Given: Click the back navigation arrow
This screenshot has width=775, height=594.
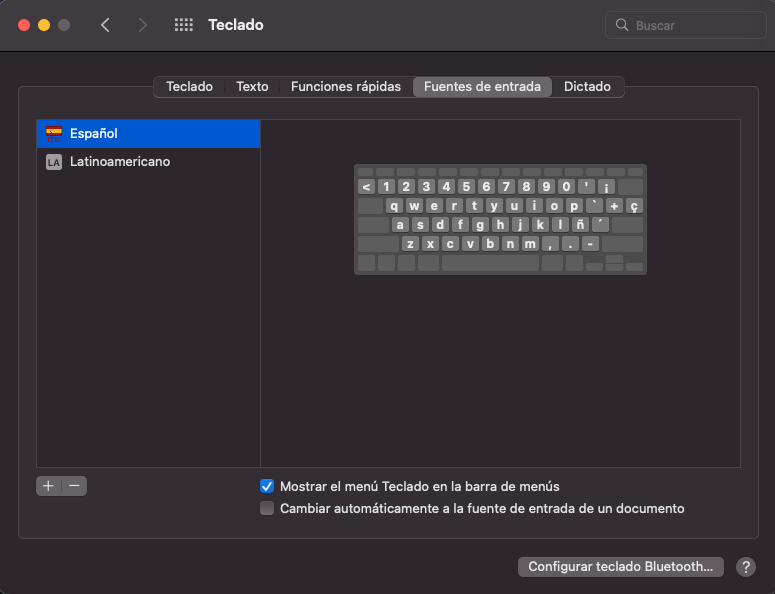Looking at the screenshot, I should pyautogui.click(x=105, y=25).
